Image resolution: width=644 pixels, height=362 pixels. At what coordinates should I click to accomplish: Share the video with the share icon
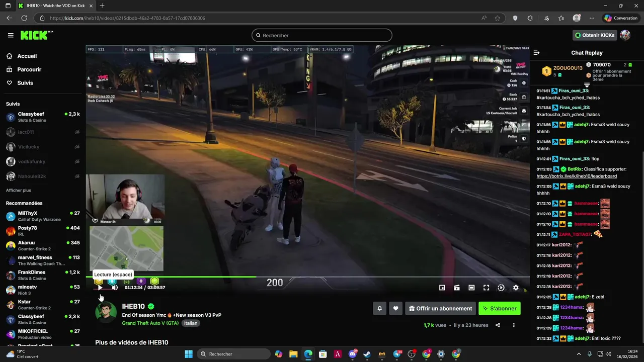point(498,325)
